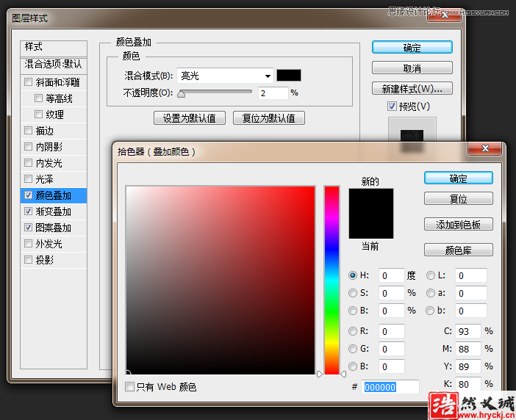
Task: Click the H: degree input field
Action: [x=391, y=275]
